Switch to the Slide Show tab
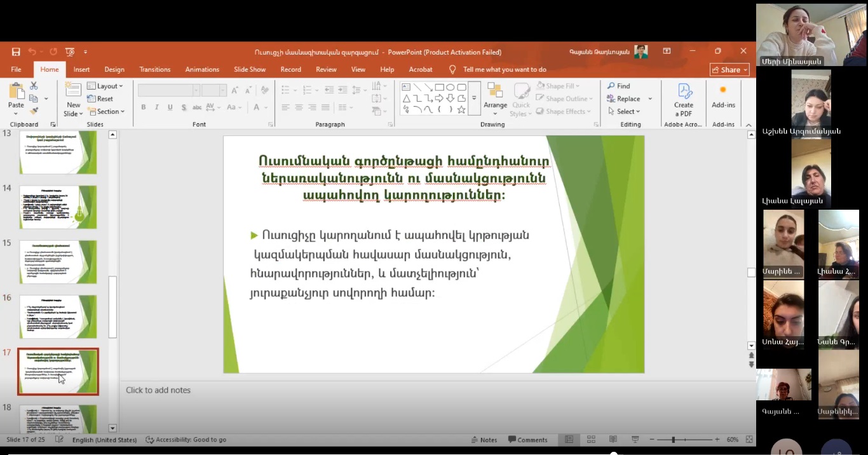This screenshot has width=868, height=455. click(250, 69)
